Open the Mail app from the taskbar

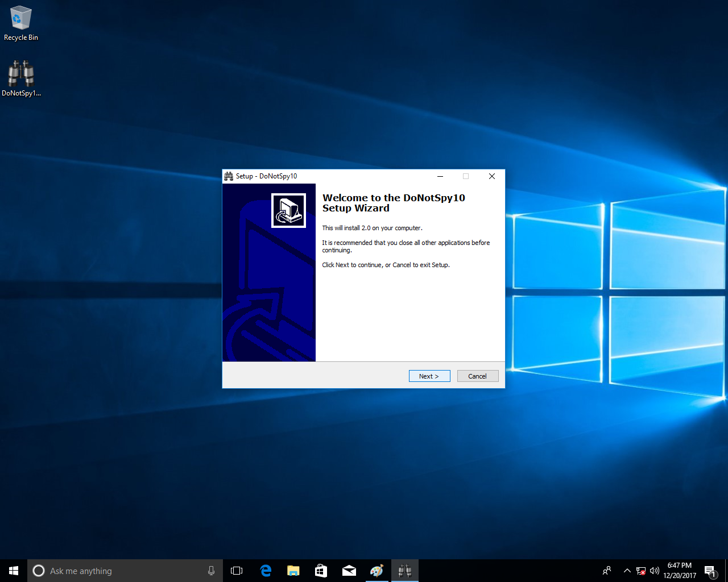[x=349, y=571]
